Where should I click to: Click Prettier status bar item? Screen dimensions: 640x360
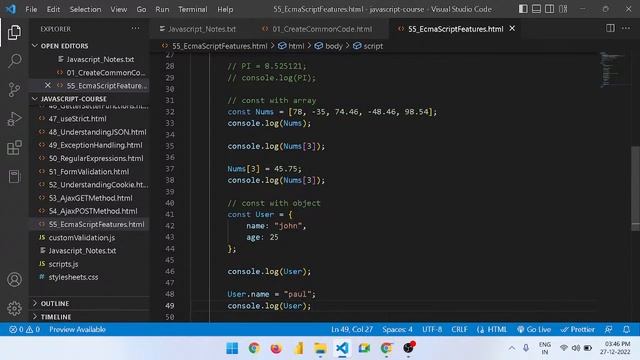click(x=578, y=329)
